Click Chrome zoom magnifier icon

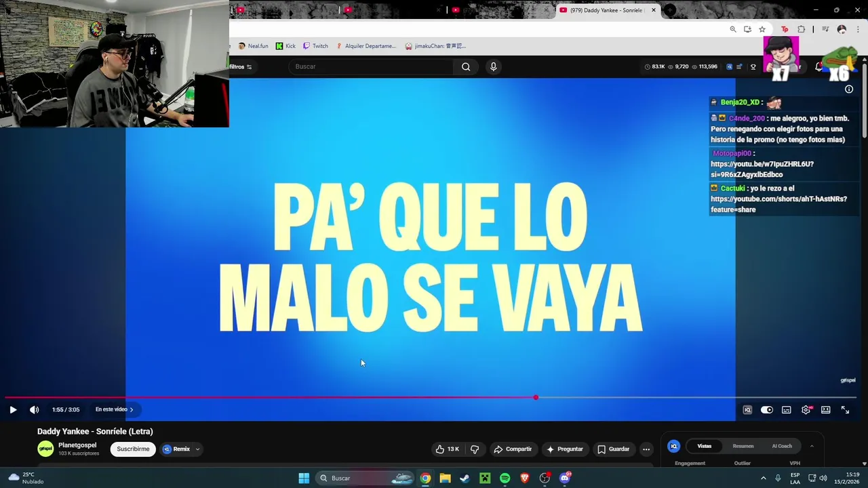733,29
